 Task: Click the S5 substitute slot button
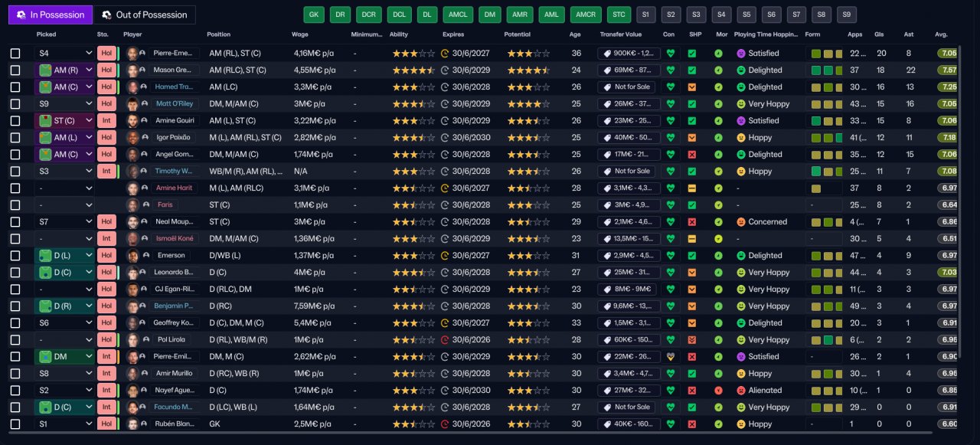click(746, 15)
